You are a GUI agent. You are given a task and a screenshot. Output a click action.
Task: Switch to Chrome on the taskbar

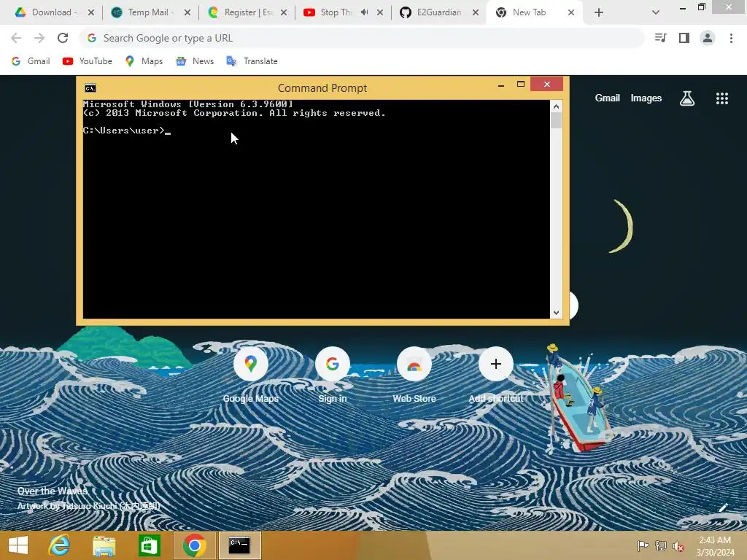[194, 545]
